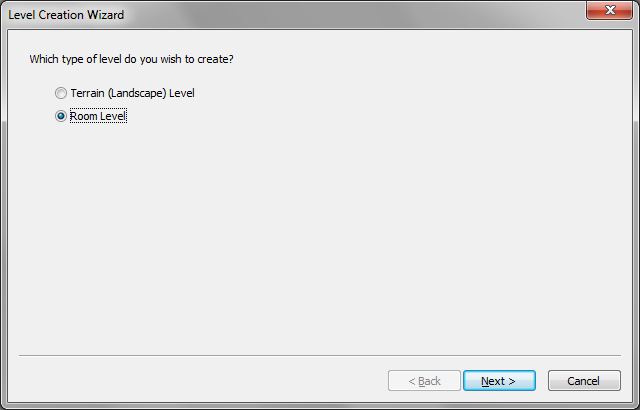
Task: Choose Terrain level by its radio circle
Action: tap(62, 93)
